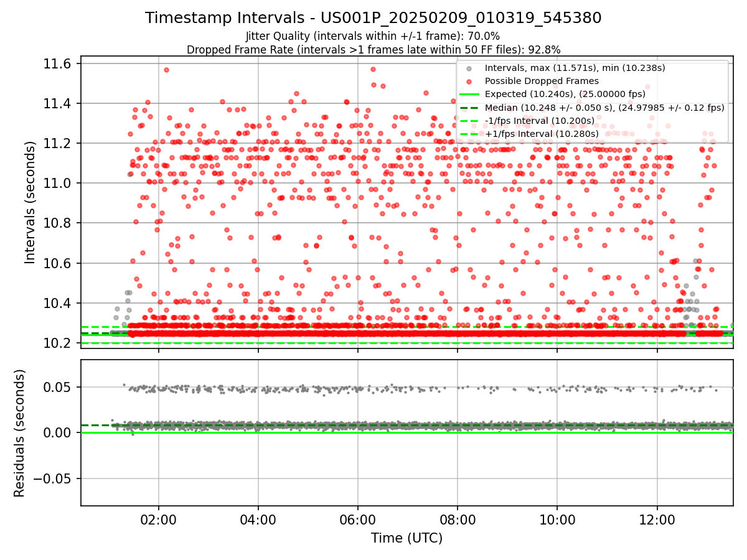Click the '04:00' x-axis tick label
747x560 pixels.
click(258, 519)
